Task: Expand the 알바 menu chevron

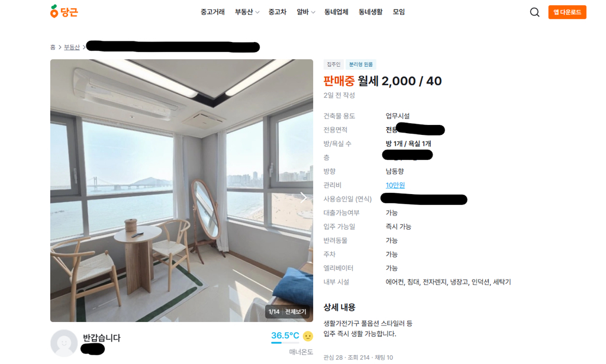Action: (x=313, y=12)
